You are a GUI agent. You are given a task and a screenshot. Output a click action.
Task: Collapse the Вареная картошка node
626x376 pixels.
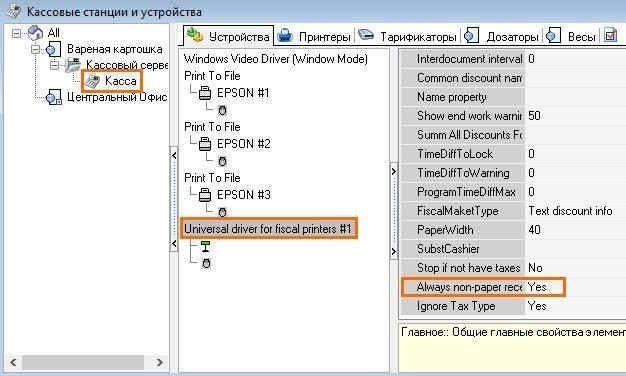[x=36, y=49]
